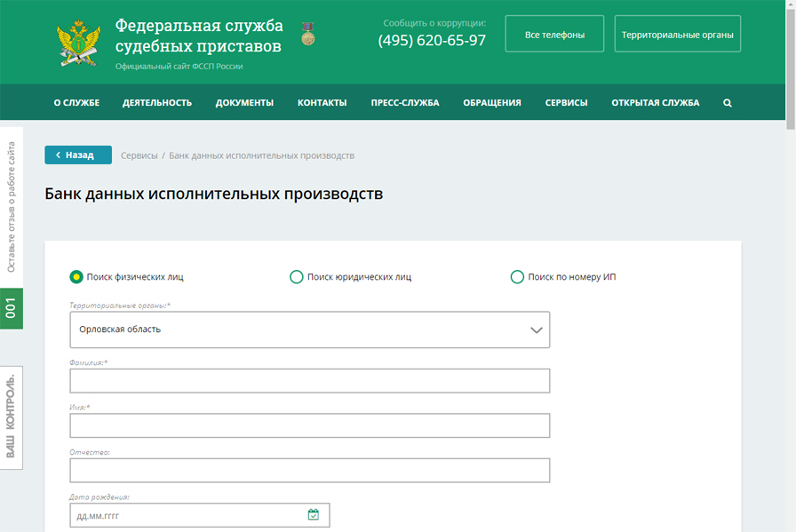Click the vertical page scrollbar
The image size is (796, 532).
click(791, 68)
